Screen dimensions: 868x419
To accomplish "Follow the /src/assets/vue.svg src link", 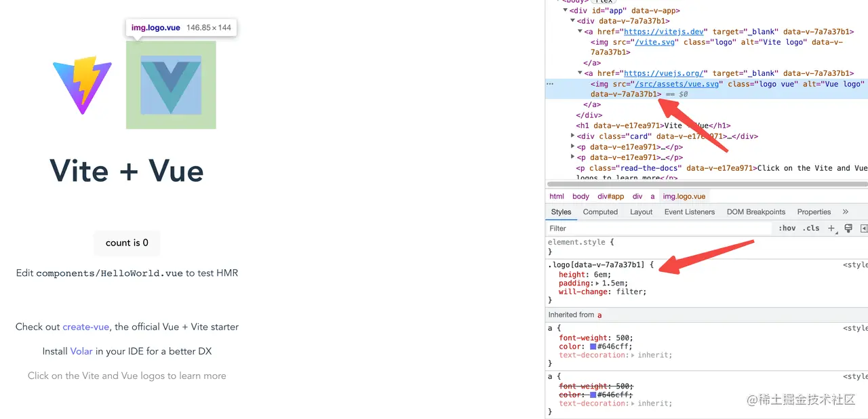I will (x=677, y=84).
